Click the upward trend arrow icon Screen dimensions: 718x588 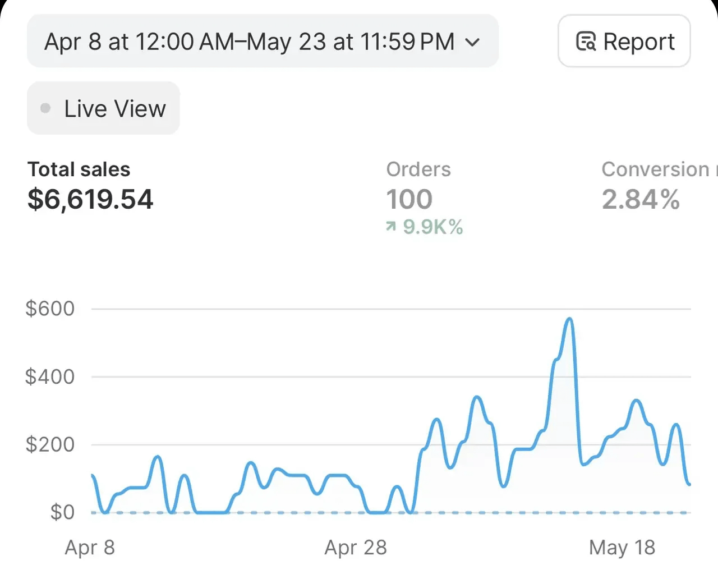point(391,227)
